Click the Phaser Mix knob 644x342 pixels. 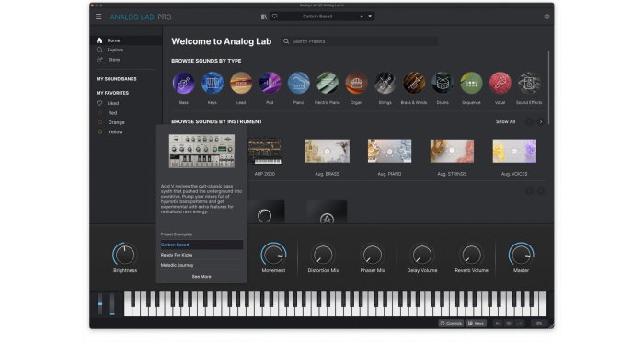(373, 255)
